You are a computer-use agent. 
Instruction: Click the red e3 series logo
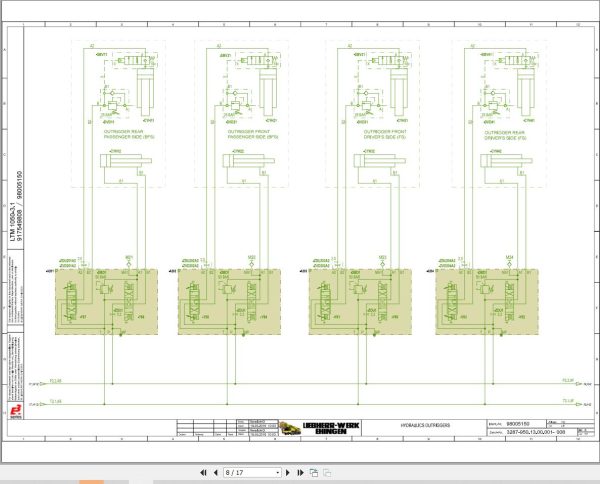[16, 411]
